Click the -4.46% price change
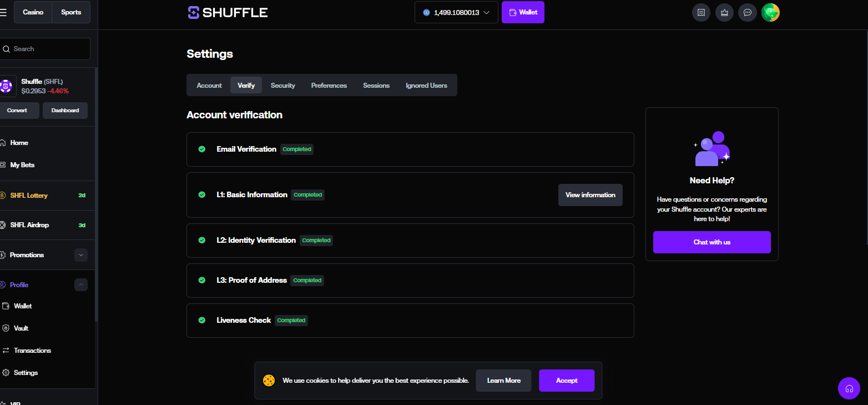The height and width of the screenshot is (405, 868). pyautogui.click(x=58, y=91)
